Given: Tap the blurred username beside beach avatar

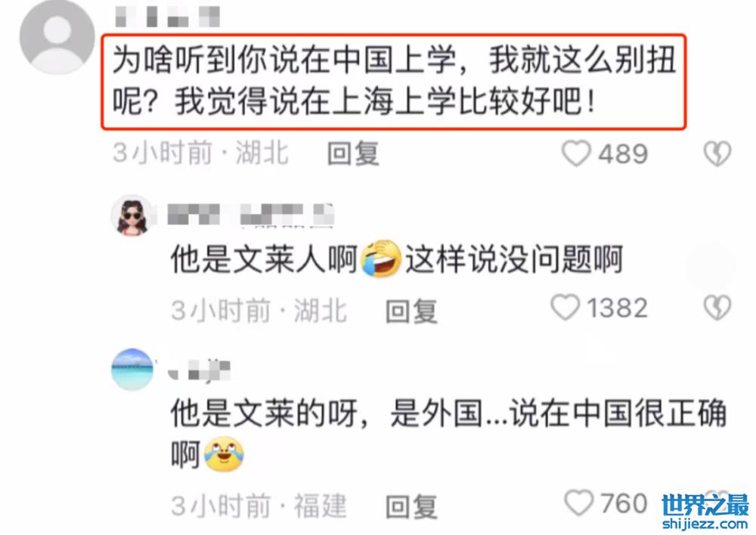Looking at the screenshot, I should pos(199,372).
